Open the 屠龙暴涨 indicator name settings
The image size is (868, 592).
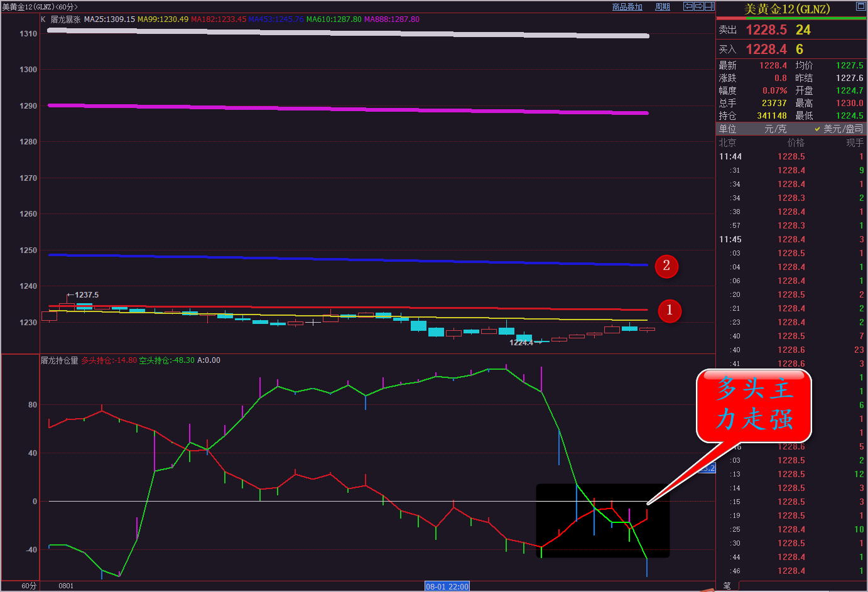[x=65, y=19]
